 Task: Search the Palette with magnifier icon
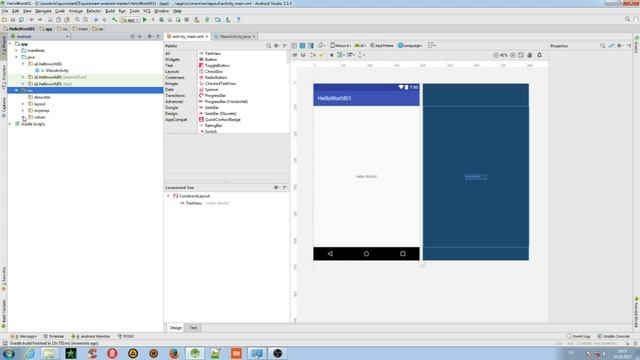pos(269,46)
